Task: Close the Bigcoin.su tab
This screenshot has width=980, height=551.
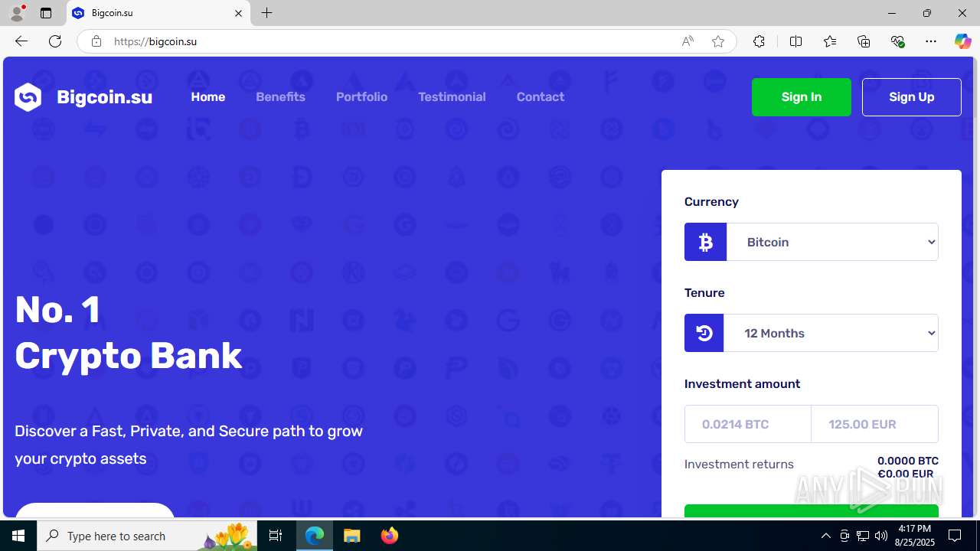Action: click(x=238, y=13)
